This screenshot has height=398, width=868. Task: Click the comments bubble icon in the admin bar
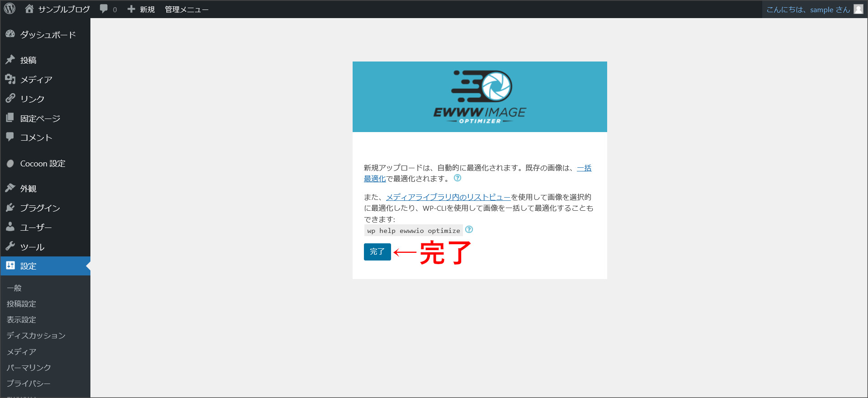pyautogui.click(x=104, y=9)
